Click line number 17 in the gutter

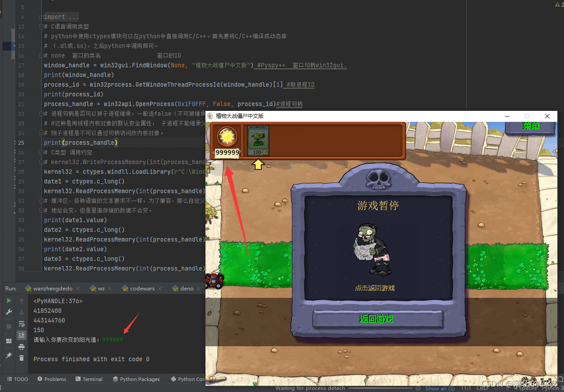pos(21,66)
